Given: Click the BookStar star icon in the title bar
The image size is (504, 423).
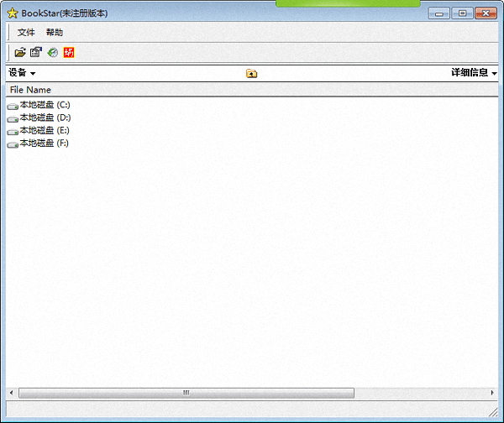Looking at the screenshot, I should click(x=12, y=13).
